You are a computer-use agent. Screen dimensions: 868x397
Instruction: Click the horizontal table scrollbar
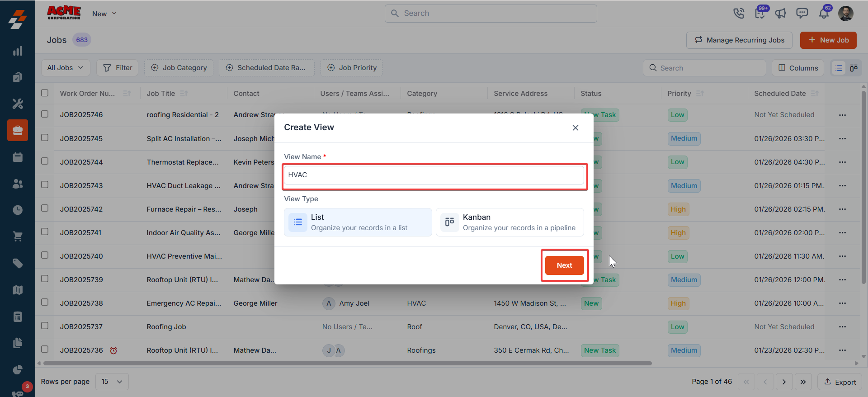pyautogui.click(x=347, y=363)
